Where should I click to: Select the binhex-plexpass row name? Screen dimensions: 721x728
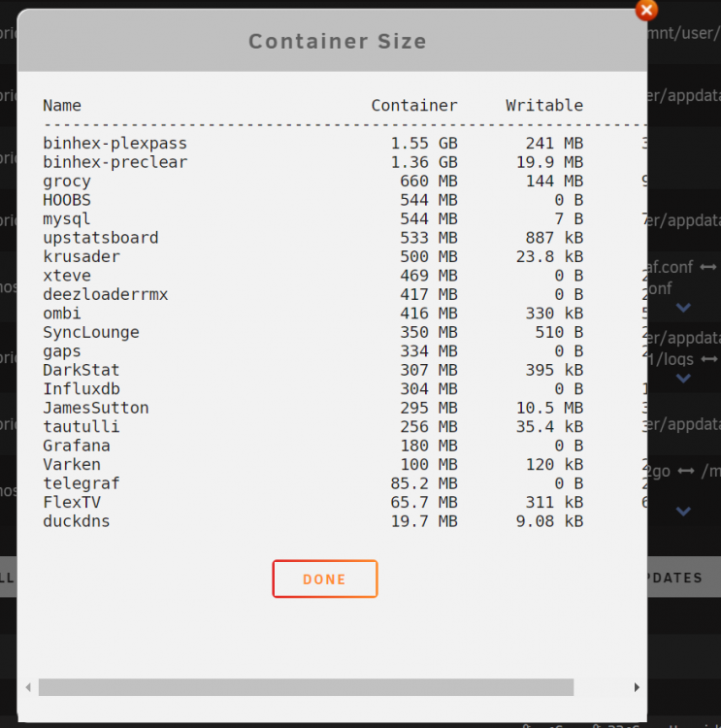[115, 143]
